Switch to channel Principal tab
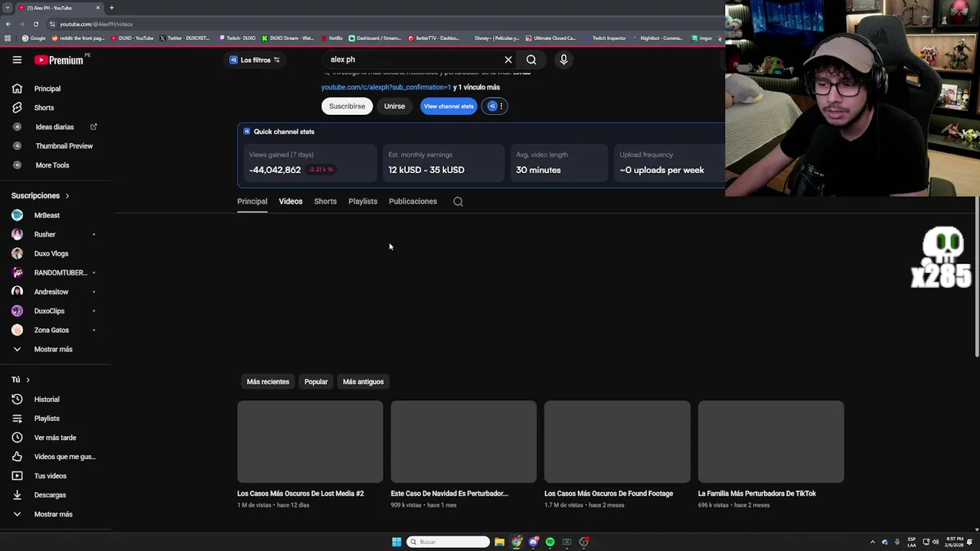The height and width of the screenshot is (551, 980). [x=252, y=201]
